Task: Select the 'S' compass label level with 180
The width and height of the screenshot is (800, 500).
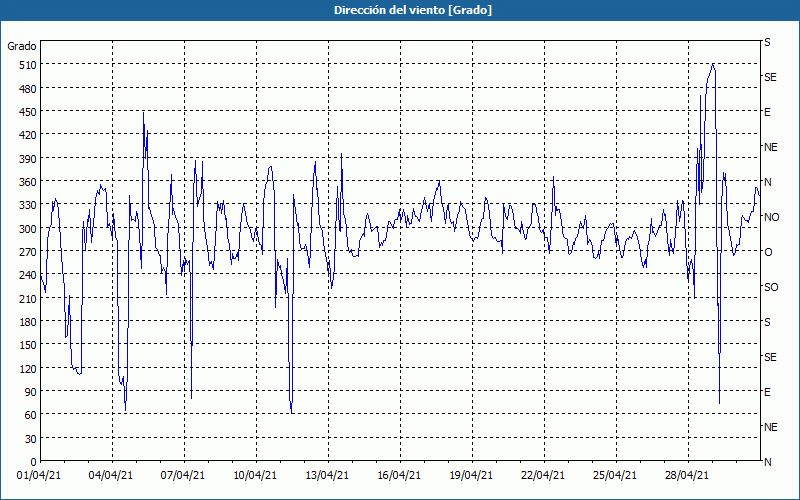Action: click(767, 322)
